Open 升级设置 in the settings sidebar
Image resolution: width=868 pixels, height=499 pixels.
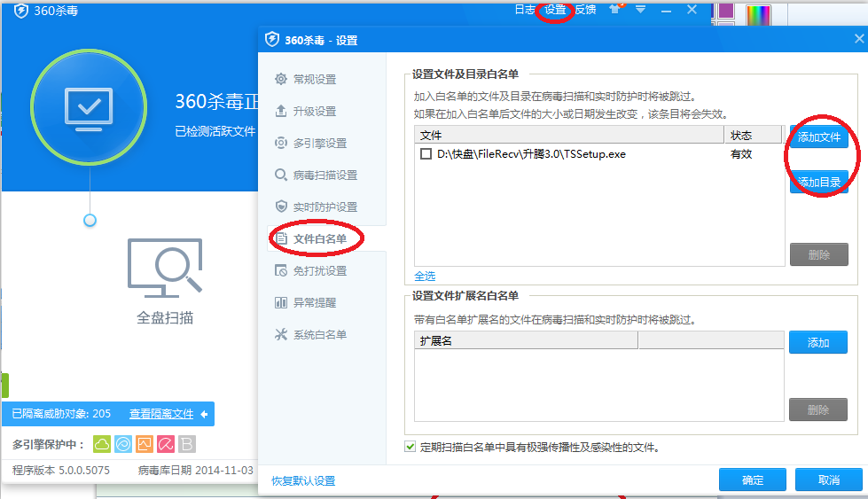click(315, 111)
